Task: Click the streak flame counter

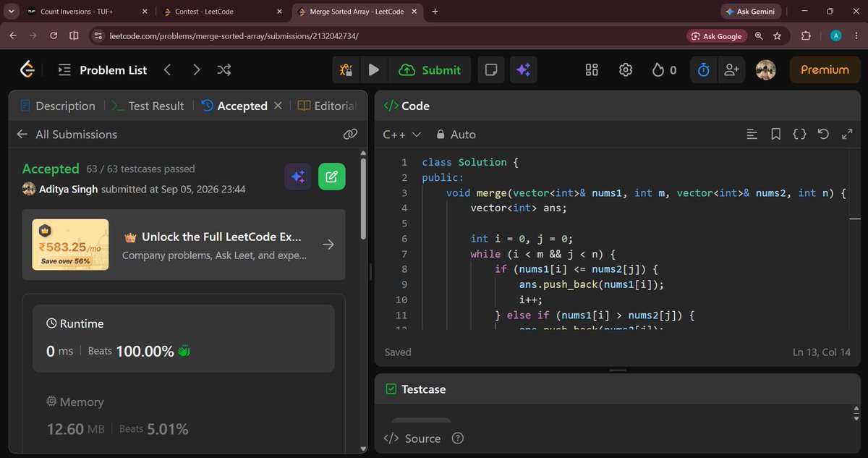Action: pyautogui.click(x=664, y=70)
